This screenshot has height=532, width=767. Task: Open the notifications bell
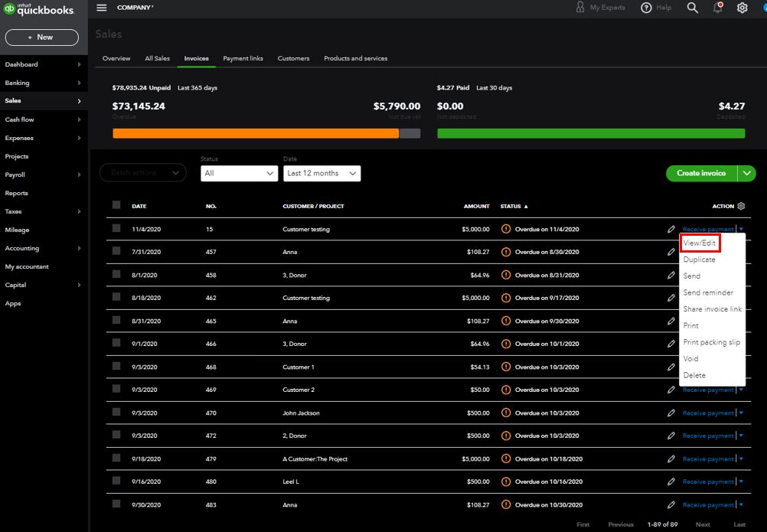click(717, 8)
